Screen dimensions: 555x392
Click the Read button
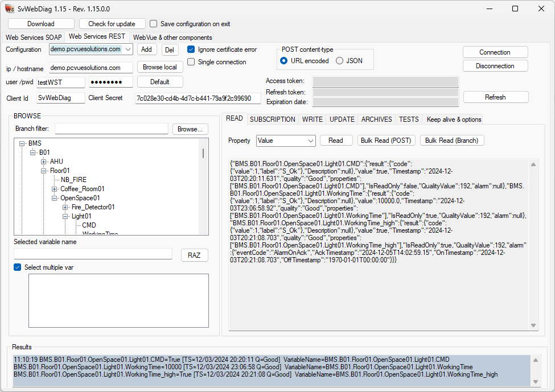point(336,141)
